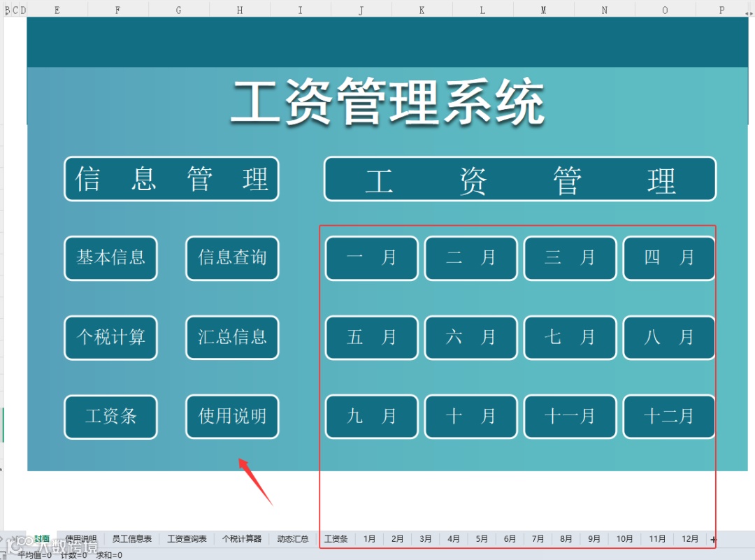Select the 信息管理 header shape
This screenshot has width=755, height=560.
[x=171, y=179]
